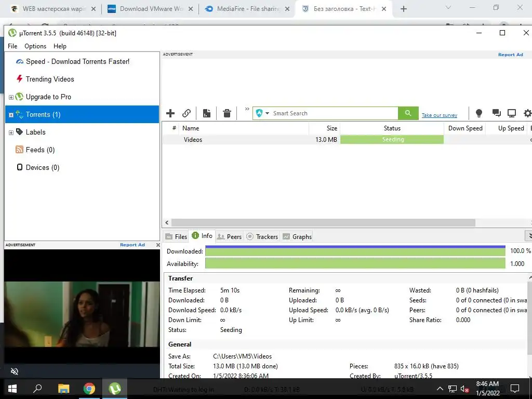Click the Feeds RSS icon
This screenshot has width=532, height=399.
pyautogui.click(x=19, y=149)
